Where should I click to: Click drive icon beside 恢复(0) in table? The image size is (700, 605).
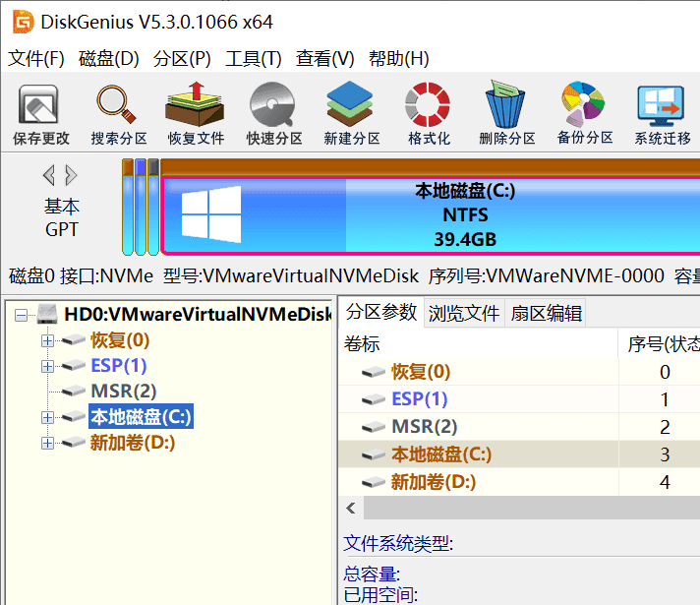[x=374, y=372]
